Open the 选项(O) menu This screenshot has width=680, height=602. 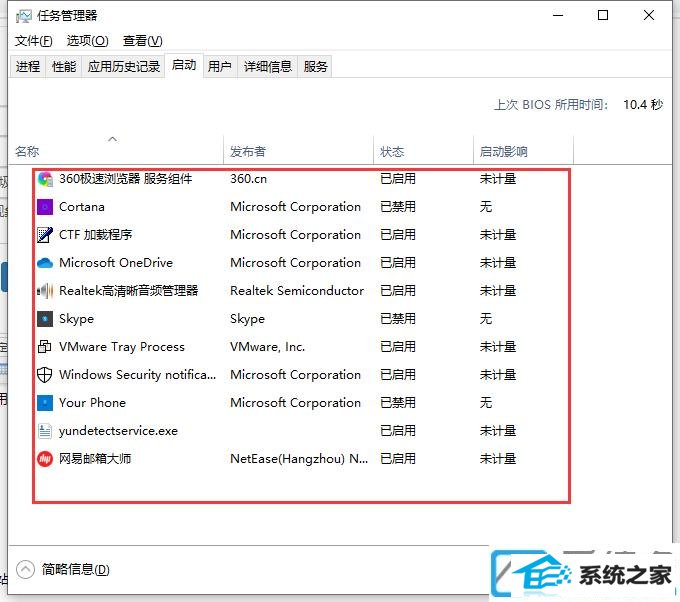88,41
